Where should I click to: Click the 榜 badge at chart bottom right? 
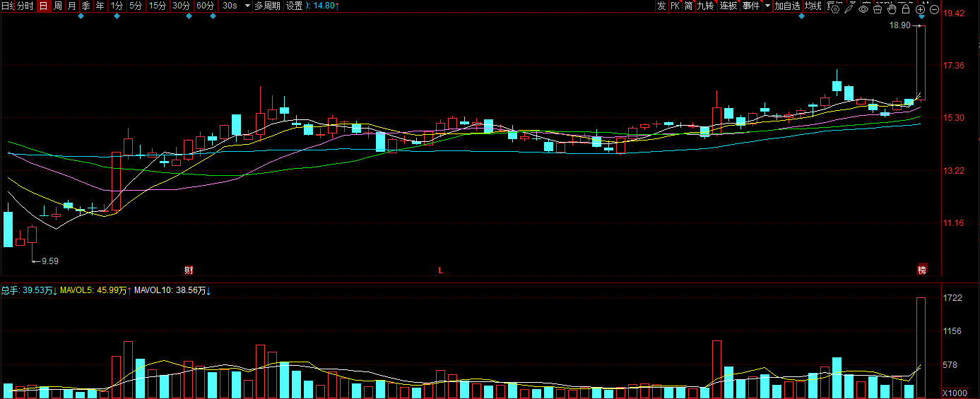pos(921,270)
